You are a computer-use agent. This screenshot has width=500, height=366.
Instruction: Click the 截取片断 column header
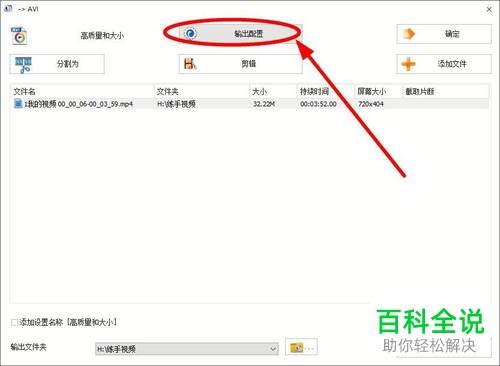[446, 91]
